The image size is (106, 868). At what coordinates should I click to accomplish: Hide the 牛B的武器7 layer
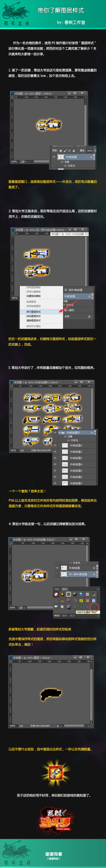point(55,483)
